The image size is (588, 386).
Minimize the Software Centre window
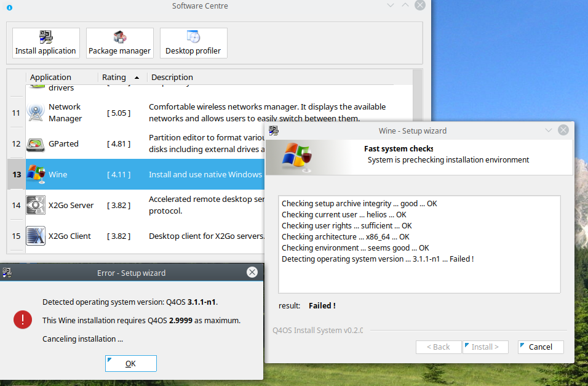point(391,6)
